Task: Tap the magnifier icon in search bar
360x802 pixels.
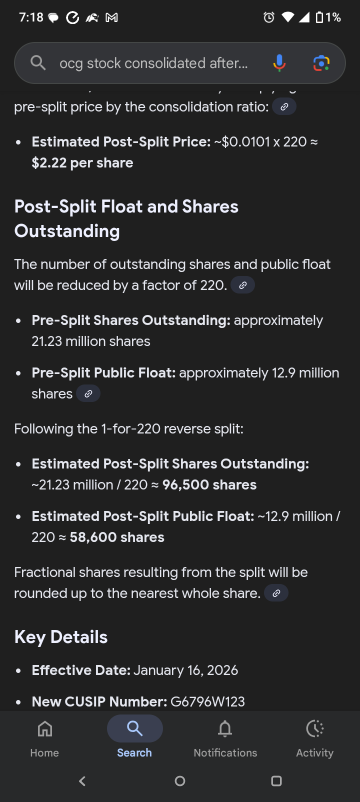Action: [38, 63]
